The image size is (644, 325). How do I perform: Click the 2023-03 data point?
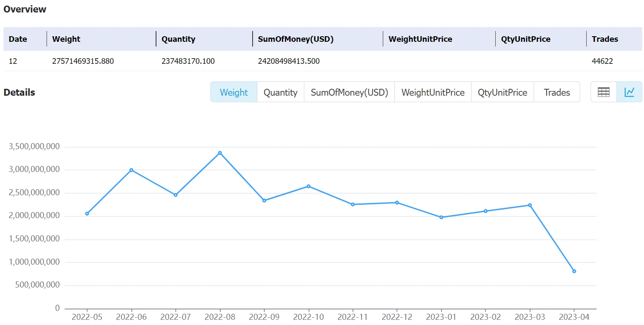tap(530, 205)
